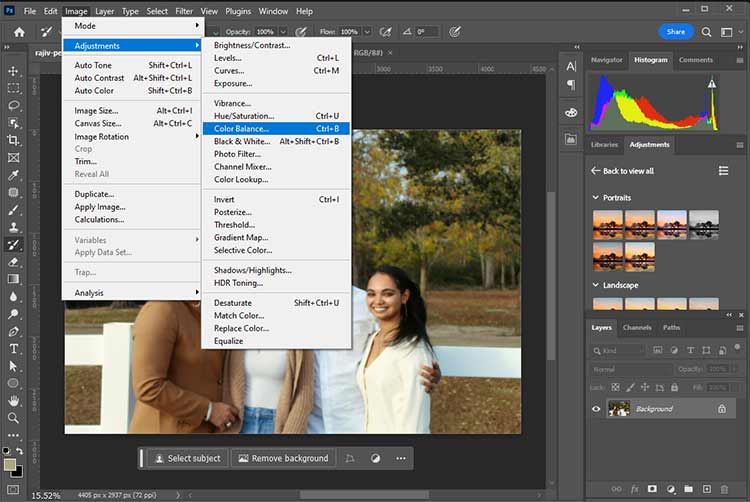Image resolution: width=750 pixels, height=502 pixels.
Task: Select the Rectangular Marquee tool
Action: click(13, 88)
